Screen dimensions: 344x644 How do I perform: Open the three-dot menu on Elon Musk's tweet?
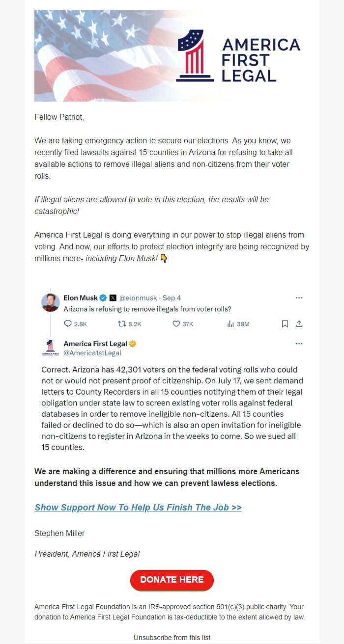(x=299, y=298)
